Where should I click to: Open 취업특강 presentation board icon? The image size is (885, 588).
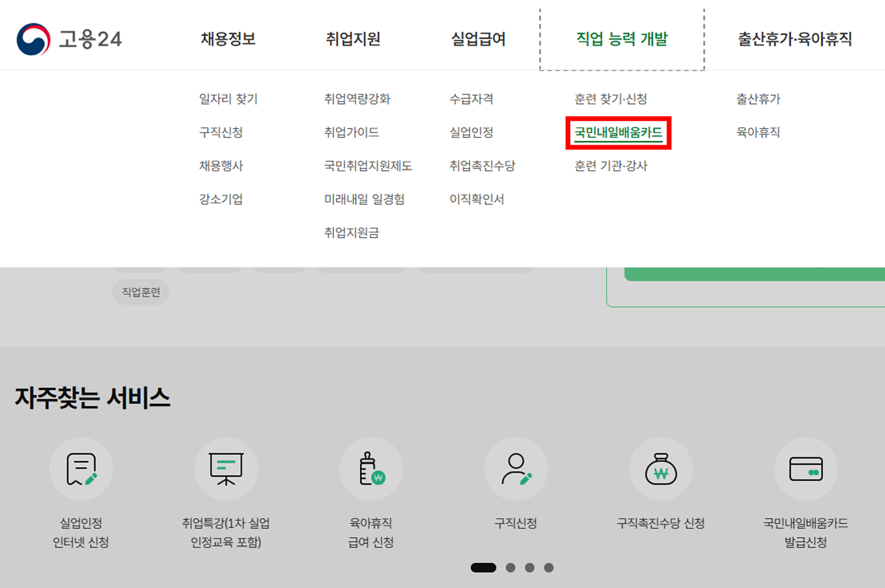click(226, 469)
